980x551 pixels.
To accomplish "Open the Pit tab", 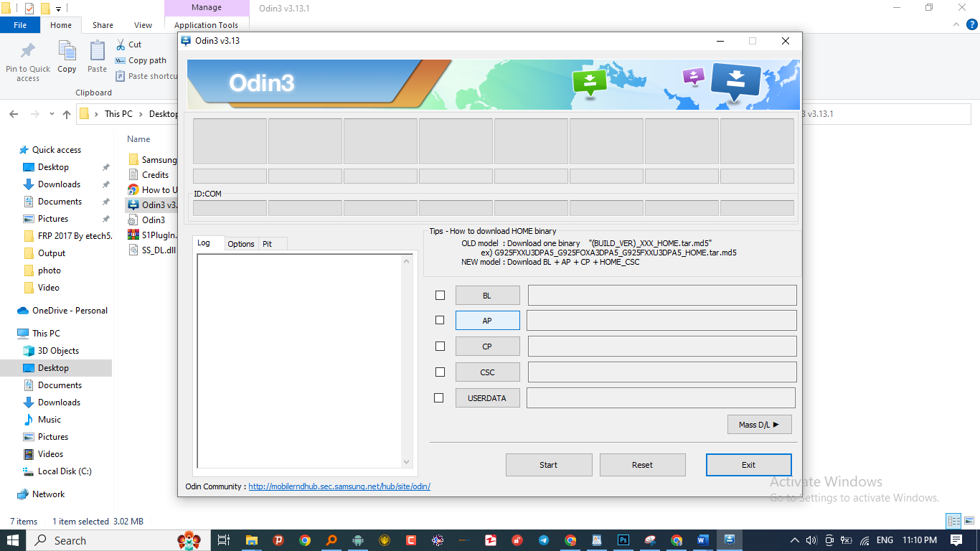I will [x=273, y=244].
